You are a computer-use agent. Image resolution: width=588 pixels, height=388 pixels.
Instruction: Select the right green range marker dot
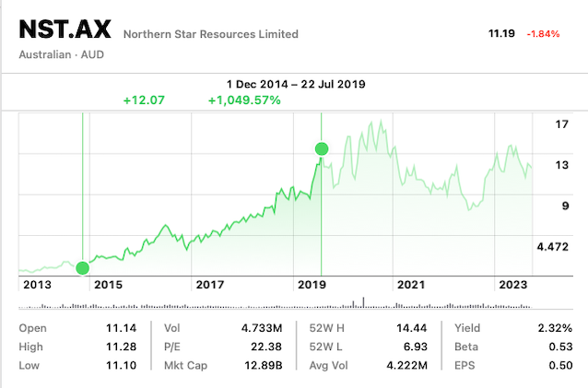tap(322, 148)
